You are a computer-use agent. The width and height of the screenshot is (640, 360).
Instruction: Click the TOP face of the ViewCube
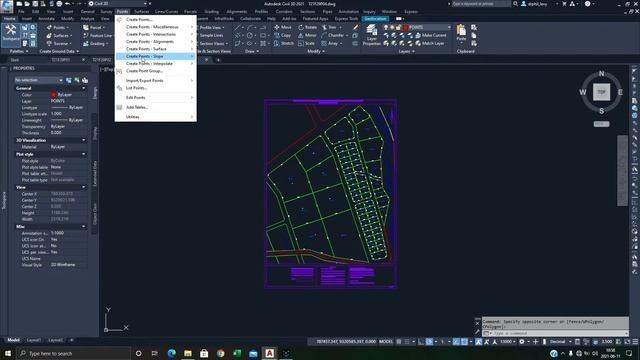click(602, 92)
